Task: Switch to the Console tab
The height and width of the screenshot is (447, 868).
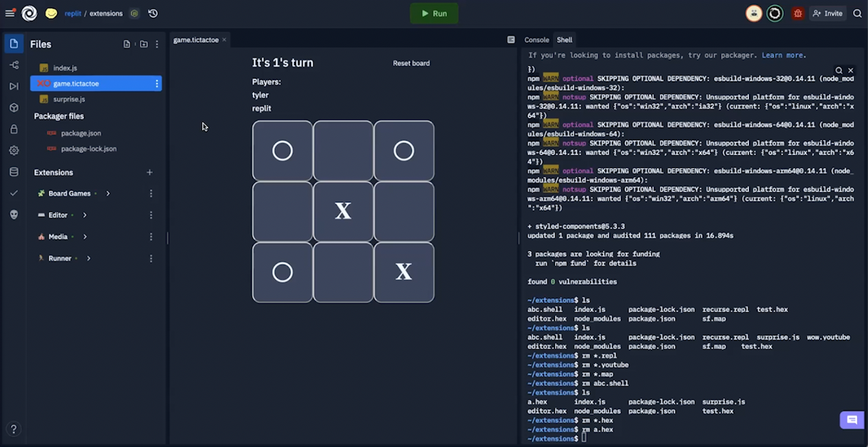Action: coord(536,40)
